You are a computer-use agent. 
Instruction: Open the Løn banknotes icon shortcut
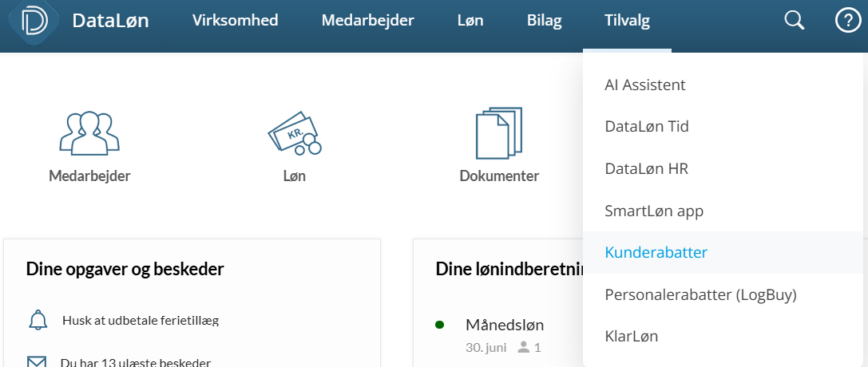[295, 134]
